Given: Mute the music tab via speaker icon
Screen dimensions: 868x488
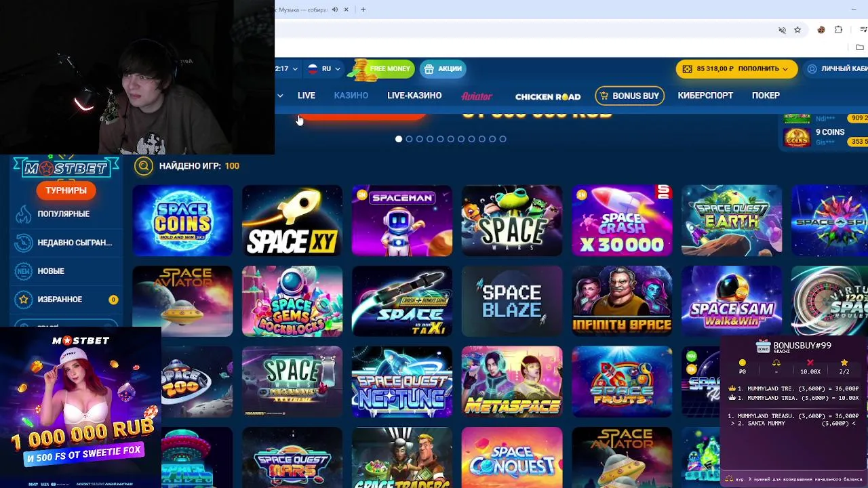Looking at the screenshot, I should [335, 9].
